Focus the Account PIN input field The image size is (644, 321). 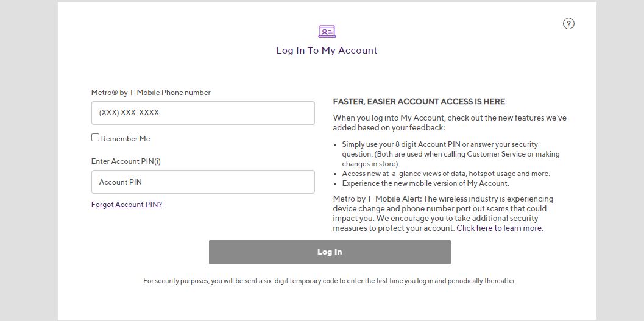tap(203, 182)
